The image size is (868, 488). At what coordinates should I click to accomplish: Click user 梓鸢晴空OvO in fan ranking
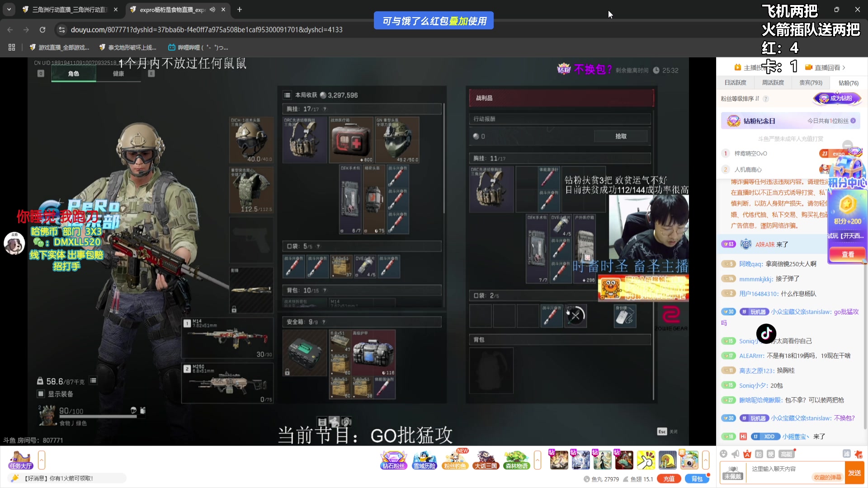click(750, 154)
